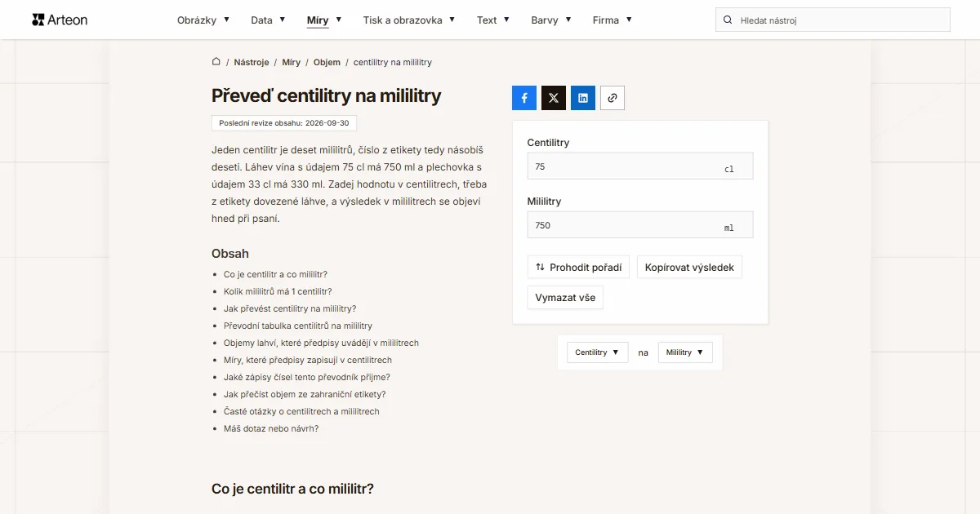980x514 pixels.
Task: Open the Objem breadcrumb link
Action: tap(327, 62)
